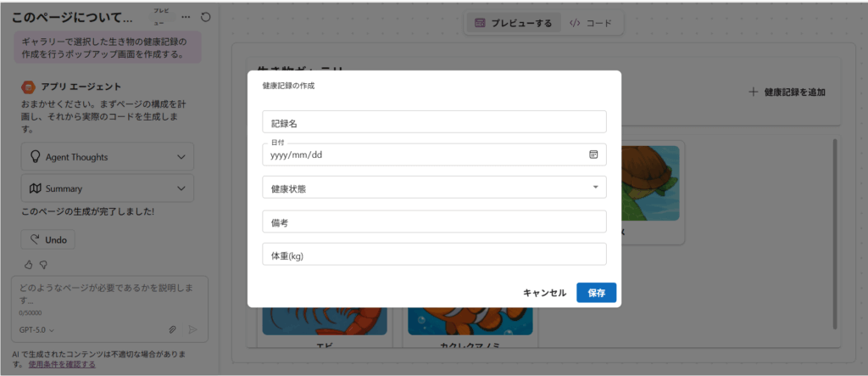Click the キャンセル button
Viewport: 868px width, 376px height.
tap(544, 293)
